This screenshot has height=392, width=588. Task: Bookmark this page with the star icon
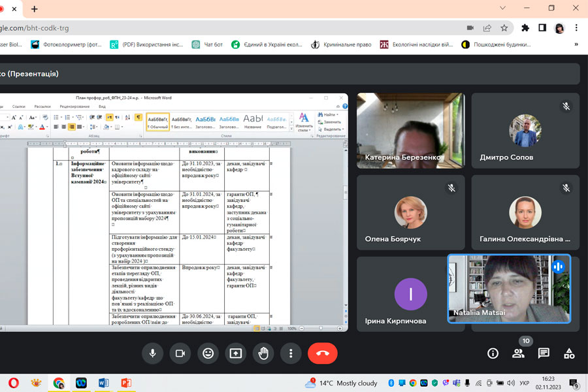coord(504,27)
